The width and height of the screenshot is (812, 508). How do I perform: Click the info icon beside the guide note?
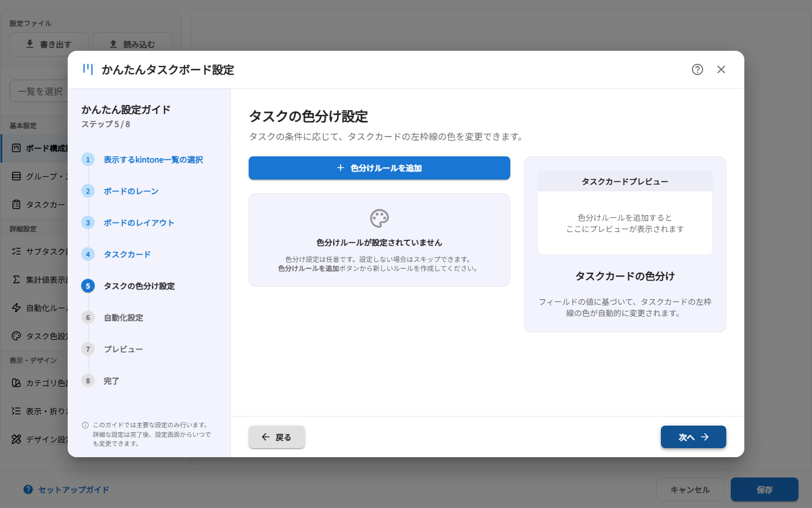click(85, 425)
